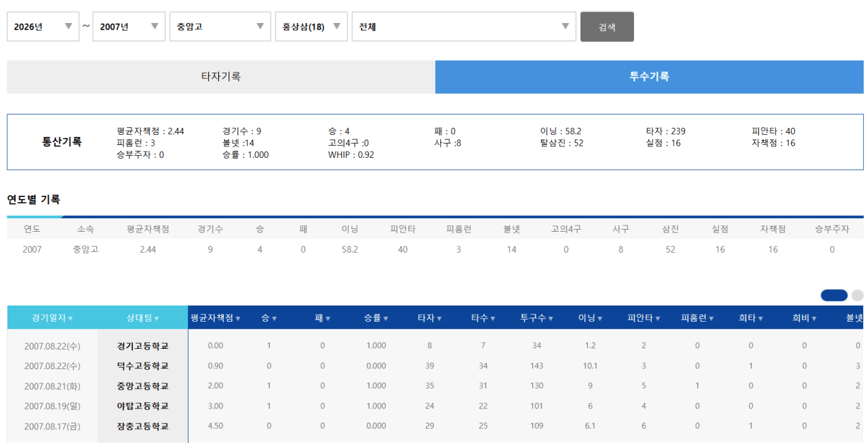This screenshot has width=868, height=443.
Task: Click 통산기록 heading label
Action: (62, 142)
